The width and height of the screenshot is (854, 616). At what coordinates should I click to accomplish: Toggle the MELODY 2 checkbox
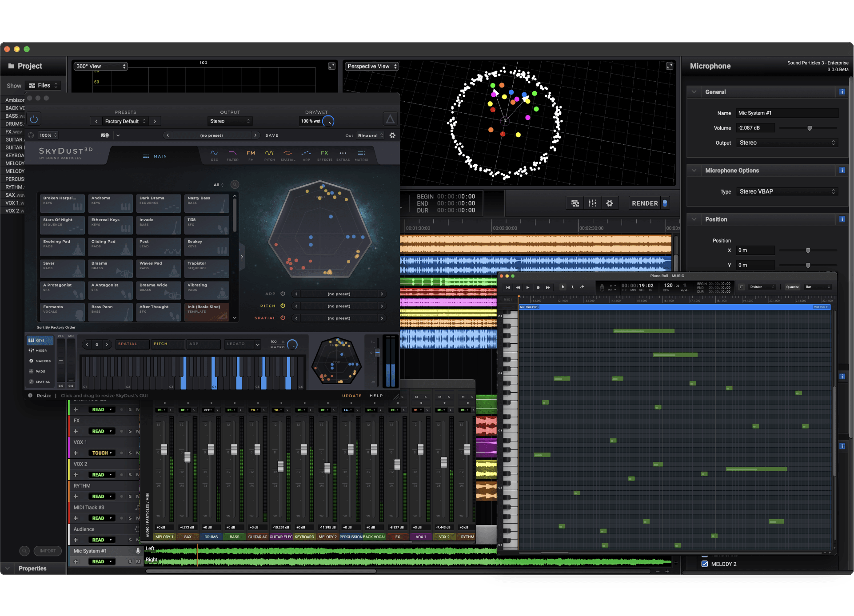(x=704, y=564)
